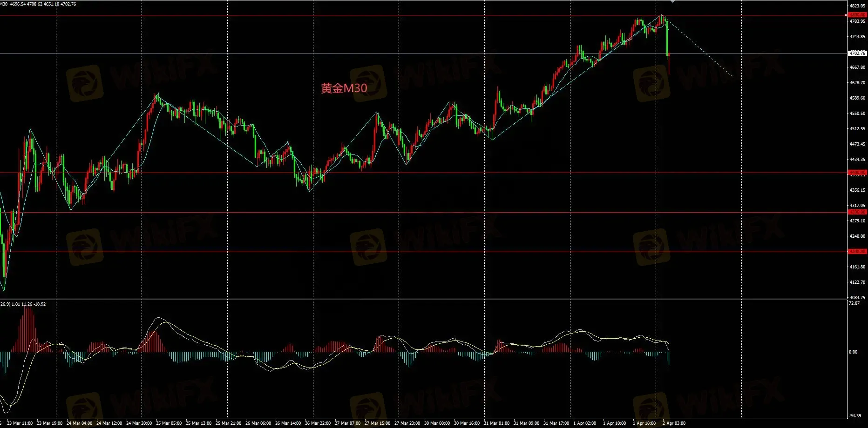Click the 4823.05 price on the scale
868x428 pixels.
point(857,6)
